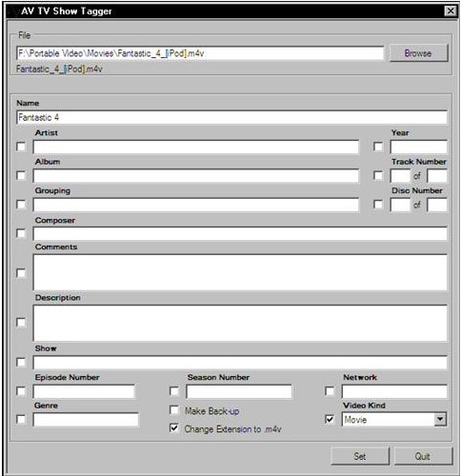Click the Genre text field
Image resolution: width=461 pixels, height=476 pixels.
tap(86, 420)
